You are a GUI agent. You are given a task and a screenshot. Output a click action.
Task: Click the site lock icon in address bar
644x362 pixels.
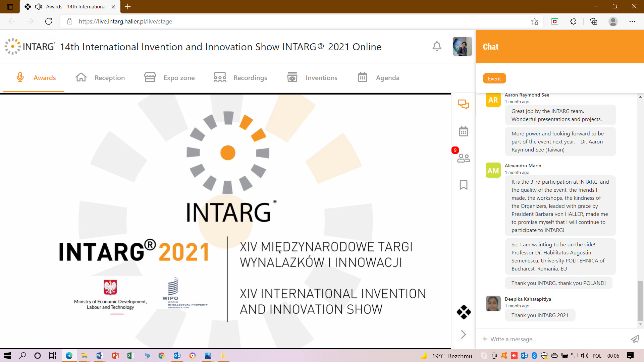click(x=69, y=21)
